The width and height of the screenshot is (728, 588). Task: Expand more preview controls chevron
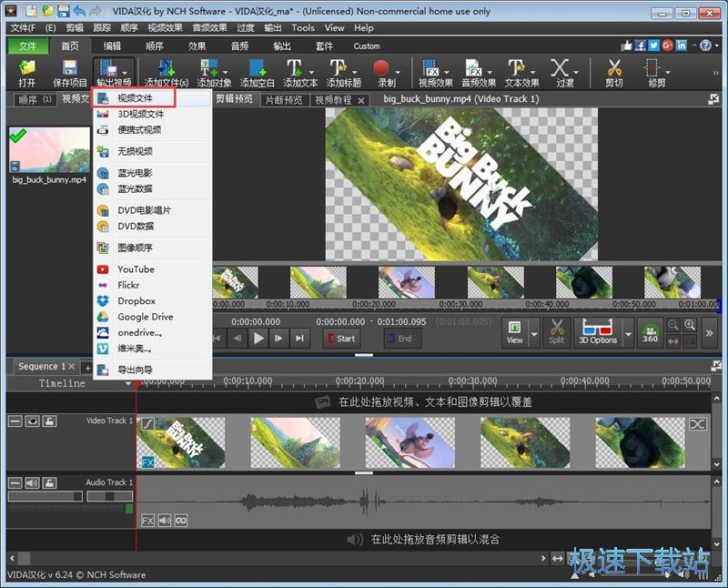(x=709, y=332)
